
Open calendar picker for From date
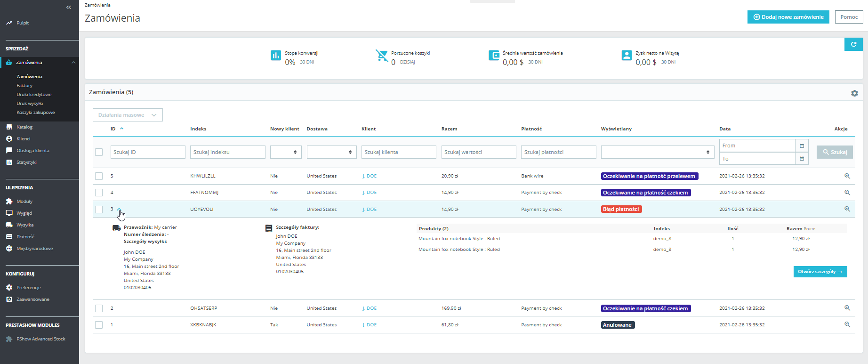(x=802, y=146)
